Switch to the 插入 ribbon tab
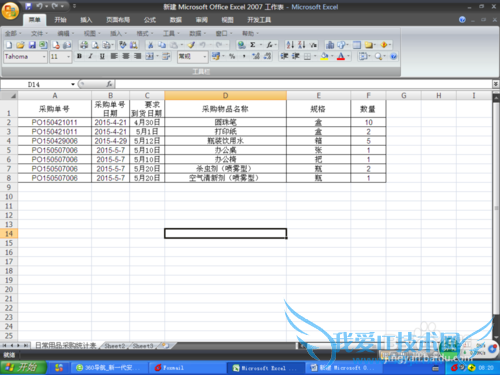 [86, 20]
